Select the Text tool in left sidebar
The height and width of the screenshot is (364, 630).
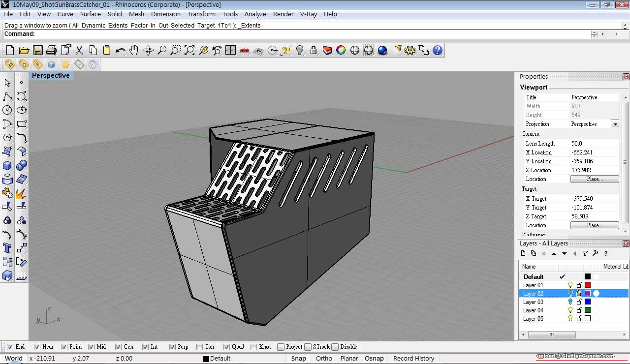(7, 248)
